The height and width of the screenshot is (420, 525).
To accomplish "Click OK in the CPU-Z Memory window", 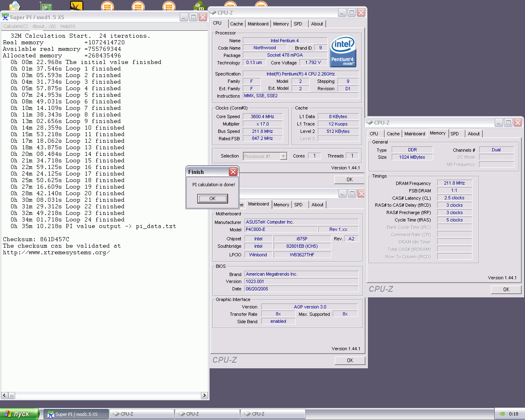I will pyautogui.click(x=506, y=290).
